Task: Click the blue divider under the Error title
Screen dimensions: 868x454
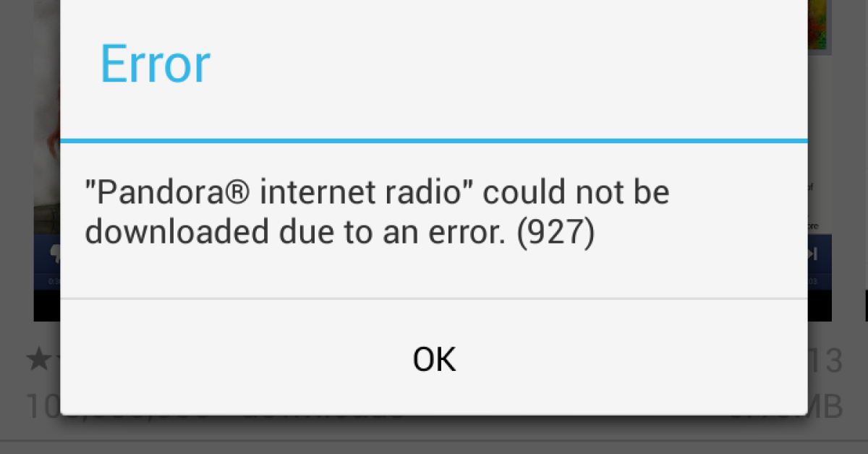Action: click(434, 140)
